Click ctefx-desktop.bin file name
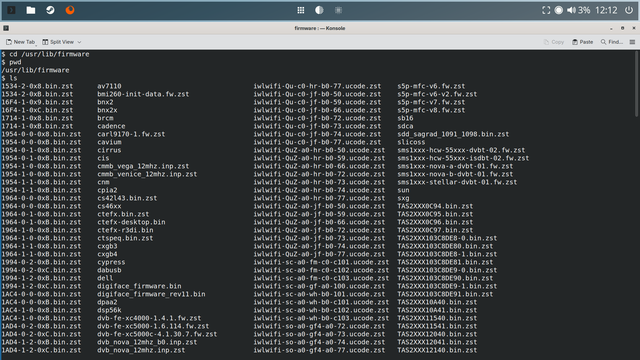The height and width of the screenshot is (360, 640). click(131, 222)
